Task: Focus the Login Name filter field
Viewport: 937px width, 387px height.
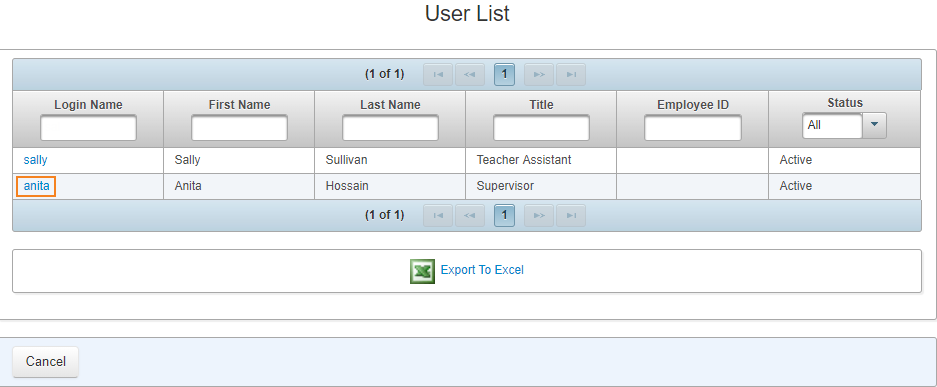Action: [x=88, y=128]
